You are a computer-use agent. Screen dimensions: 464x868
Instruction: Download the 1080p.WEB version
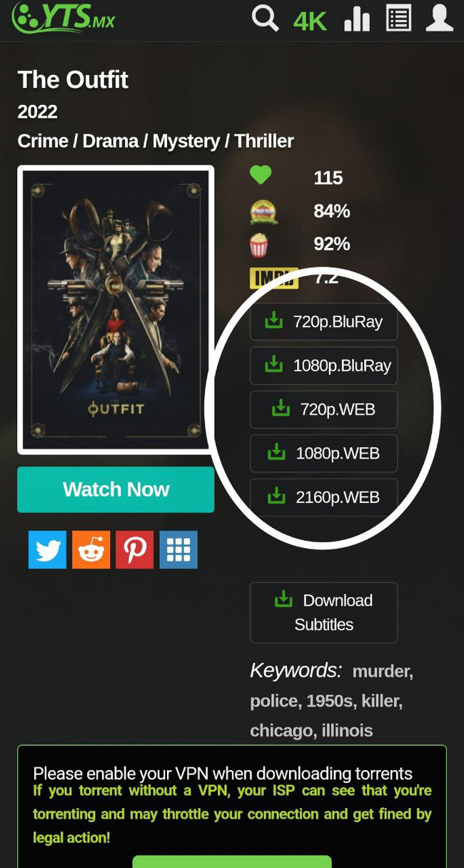(x=323, y=453)
